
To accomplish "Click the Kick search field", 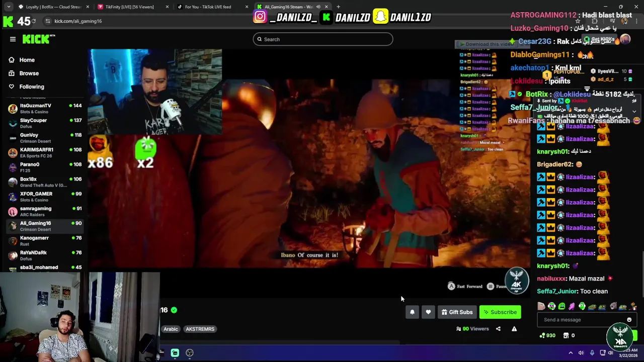I will point(323,39).
